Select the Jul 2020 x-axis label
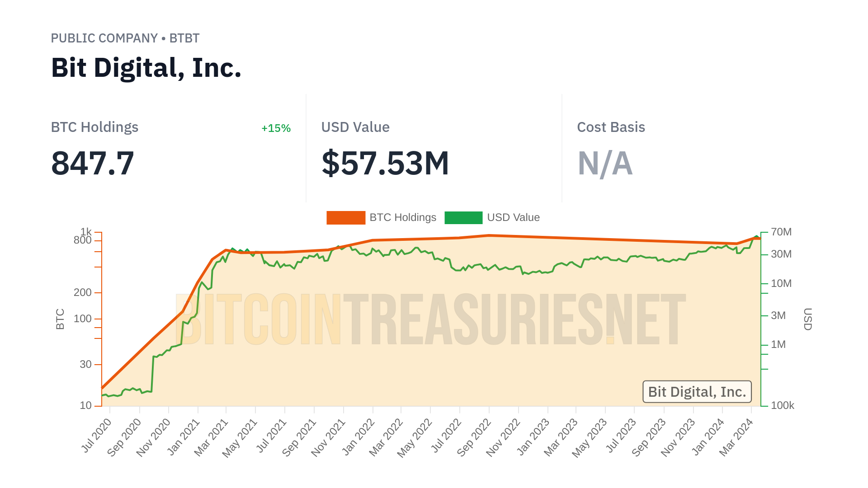Viewport: 868px width, 488px height. click(96, 436)
